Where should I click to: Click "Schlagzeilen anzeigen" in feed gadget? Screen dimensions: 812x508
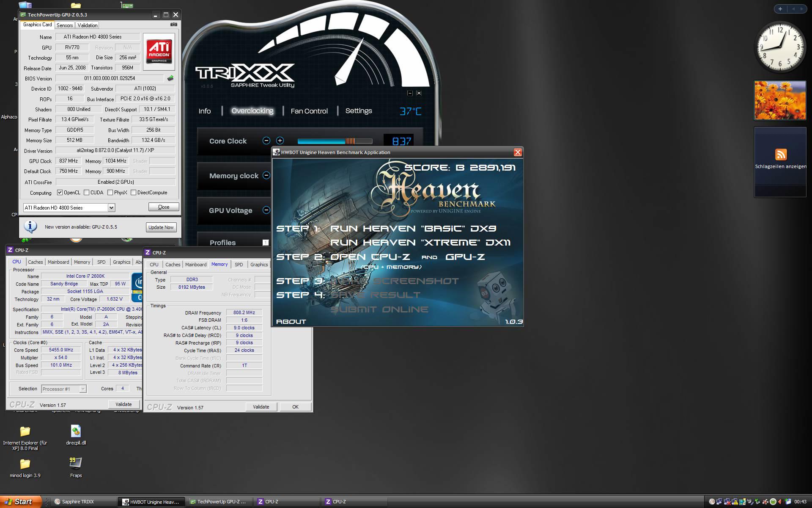(x=781, y=166)
